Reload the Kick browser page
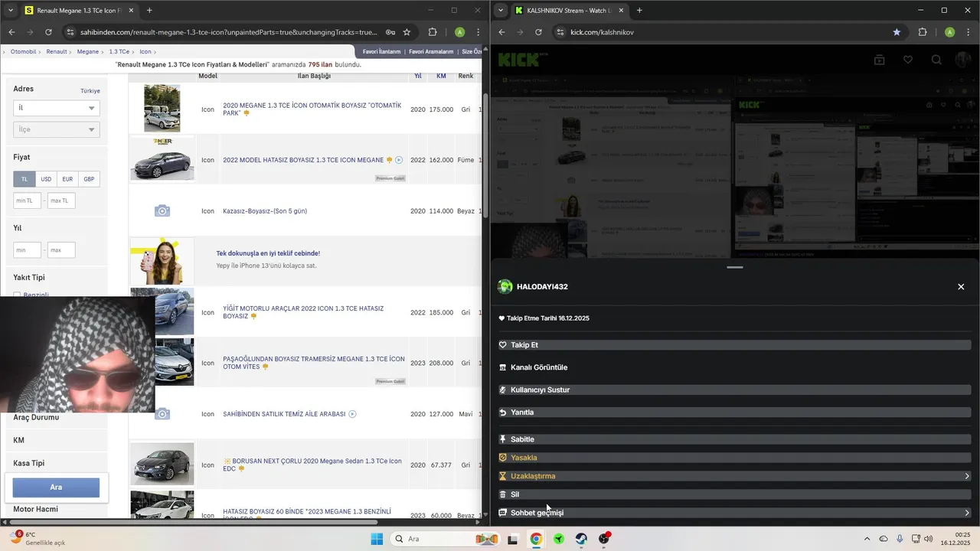 [538, 32]
